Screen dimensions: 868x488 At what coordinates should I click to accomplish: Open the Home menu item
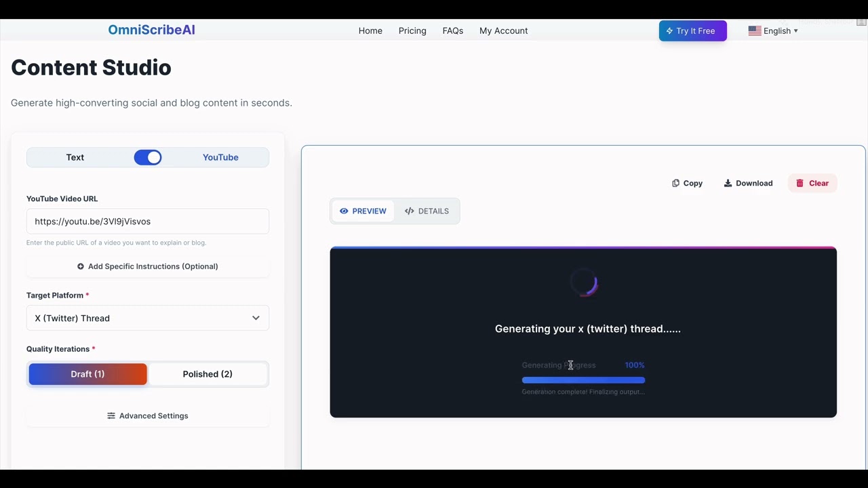pyautogui.click(x=370, y=30)
